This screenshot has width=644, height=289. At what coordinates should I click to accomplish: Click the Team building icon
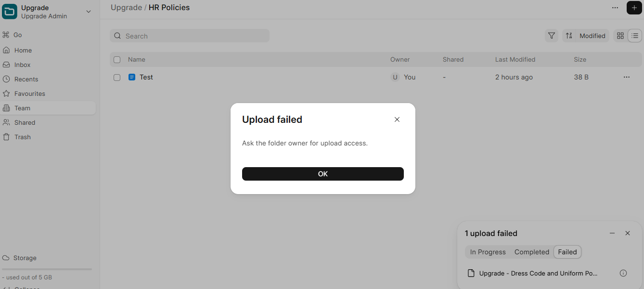point(6,108)
